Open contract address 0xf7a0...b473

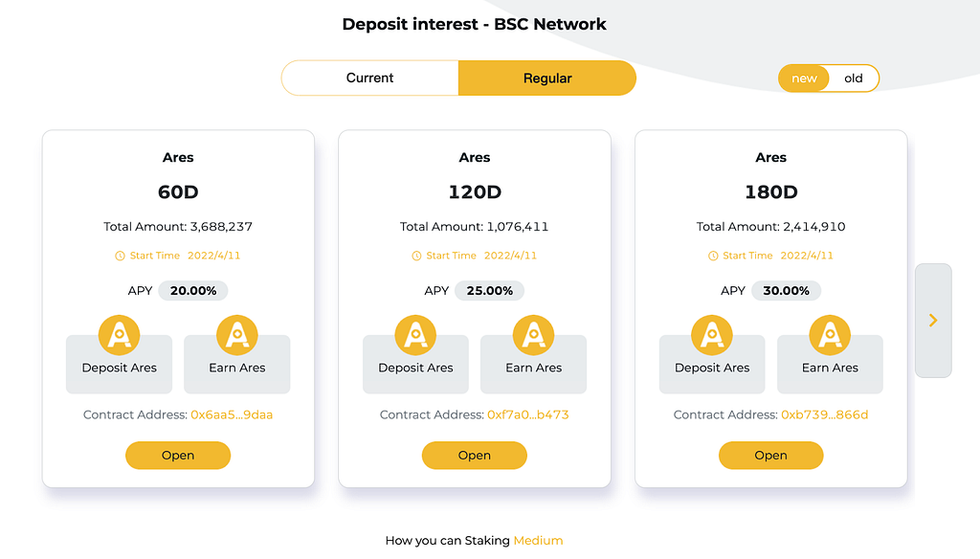pyautogui.click(x=528, y=414)
